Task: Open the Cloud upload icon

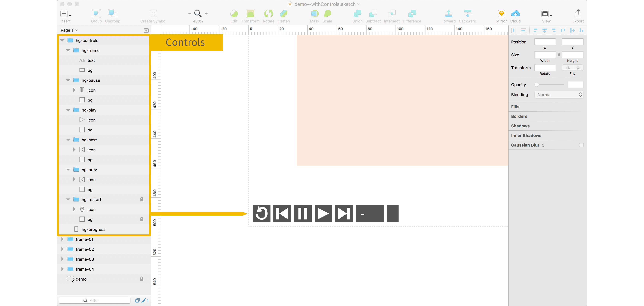Action: 515,13
